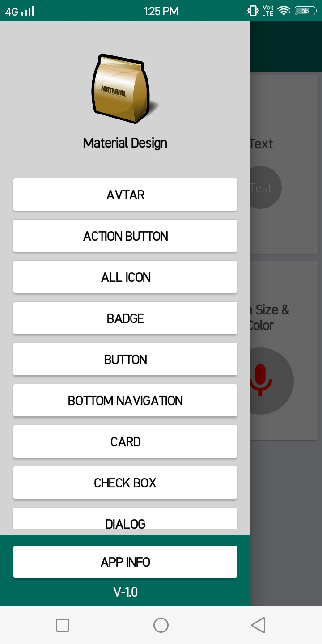The image size is (322, 644).
Task: Tap the Material bag logo icon
Action: coord(124,89)
